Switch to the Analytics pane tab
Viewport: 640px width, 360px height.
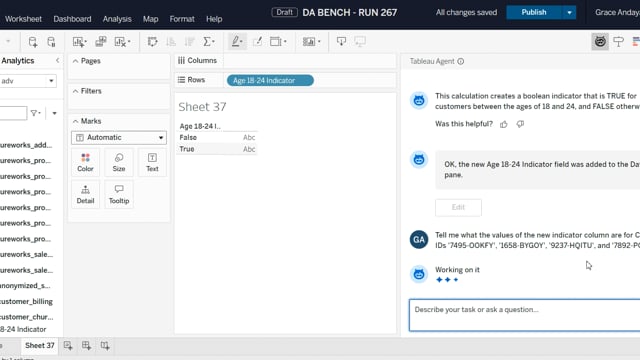(x=18, y=60)
